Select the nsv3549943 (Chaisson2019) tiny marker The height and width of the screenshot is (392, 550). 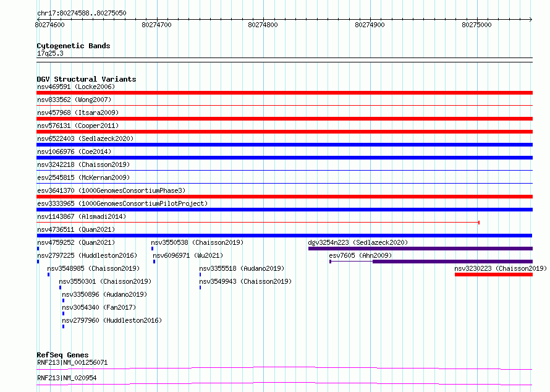pyautogui.click(x=200, y=288)
